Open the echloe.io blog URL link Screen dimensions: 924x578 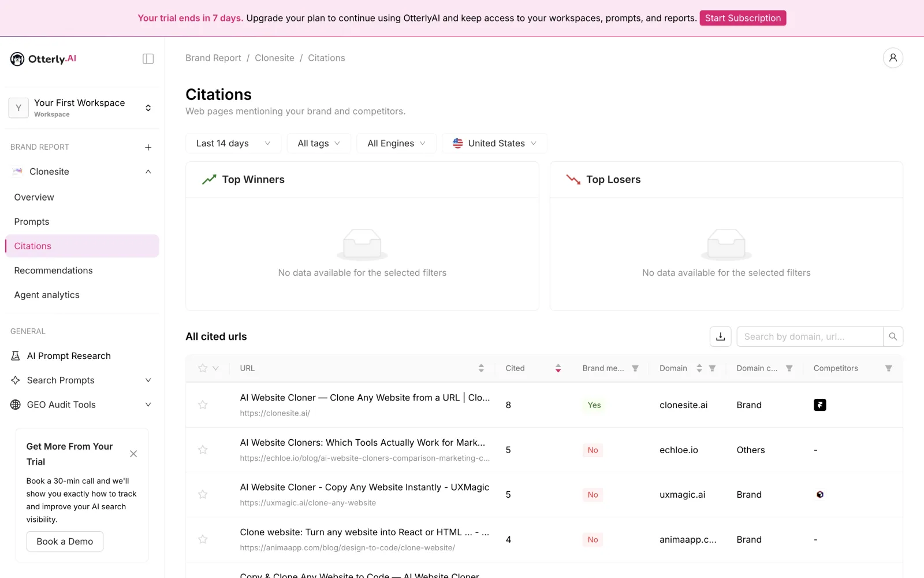[365, 458]
